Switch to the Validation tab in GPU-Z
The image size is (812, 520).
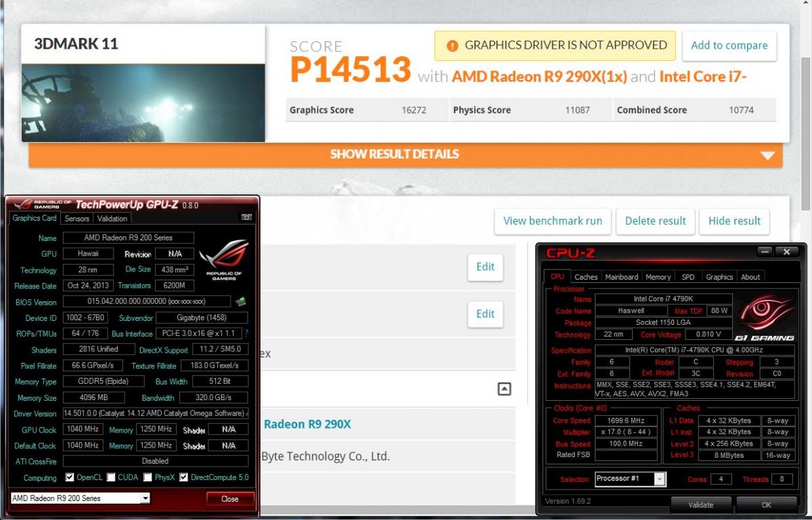tap(112, 219)
